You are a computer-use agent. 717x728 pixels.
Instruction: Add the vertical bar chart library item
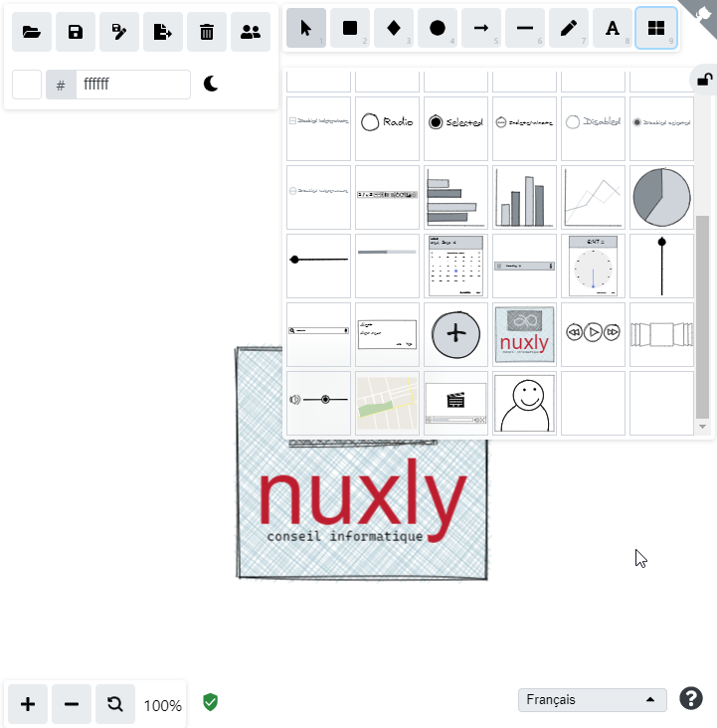point(524,197)
